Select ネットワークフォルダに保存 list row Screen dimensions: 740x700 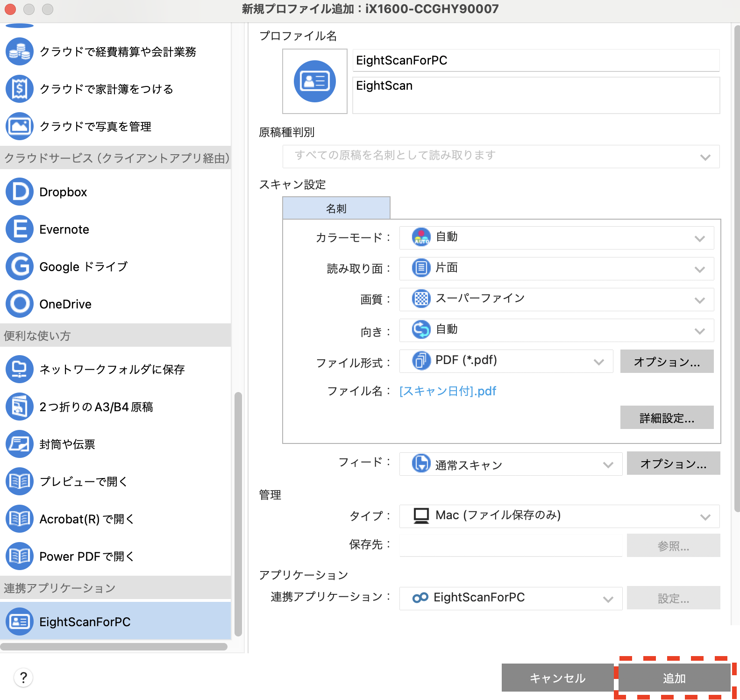point(115,369)
